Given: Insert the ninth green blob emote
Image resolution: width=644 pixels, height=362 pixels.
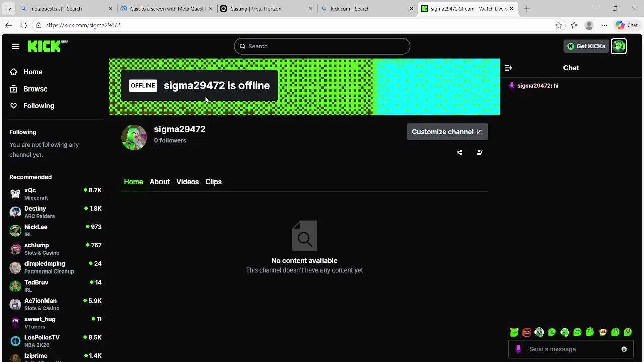Looking at the screenshot, I should coord(615,332).
